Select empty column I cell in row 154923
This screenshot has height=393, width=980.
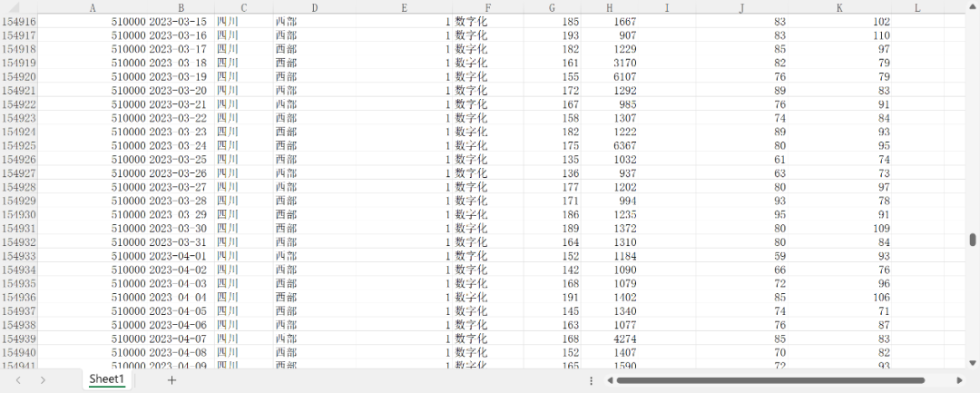click(667, 117)
